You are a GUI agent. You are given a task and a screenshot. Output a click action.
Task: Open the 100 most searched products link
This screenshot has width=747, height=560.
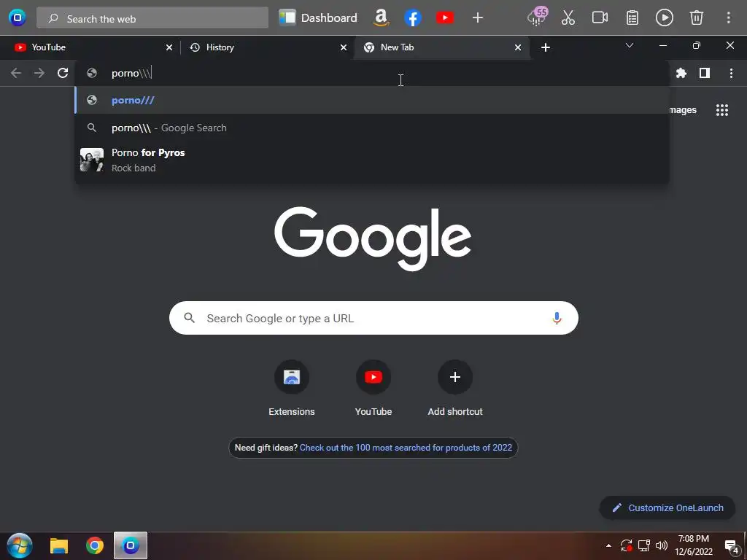pos(406,448)
